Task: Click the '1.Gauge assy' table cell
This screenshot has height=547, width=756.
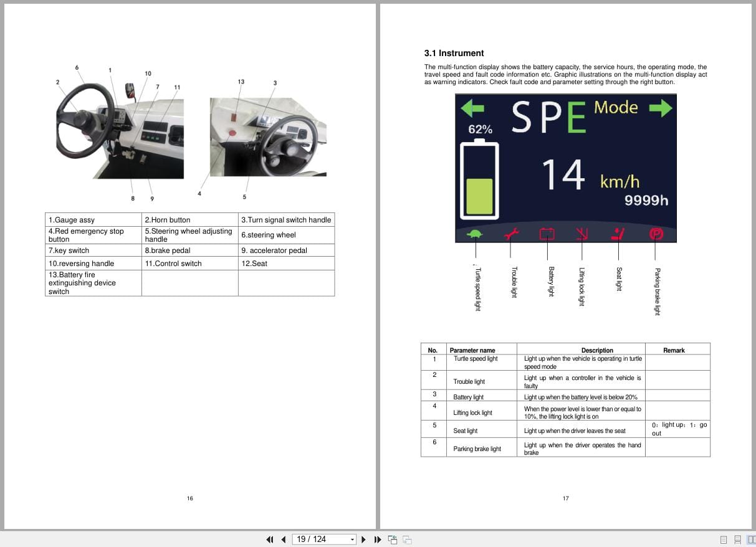Action: (93, 220)
